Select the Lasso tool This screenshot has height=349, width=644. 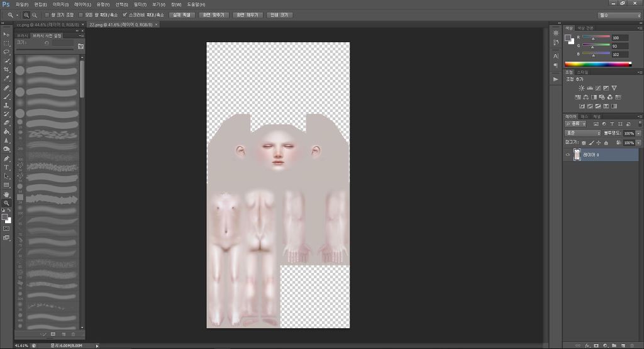(6, 52)
